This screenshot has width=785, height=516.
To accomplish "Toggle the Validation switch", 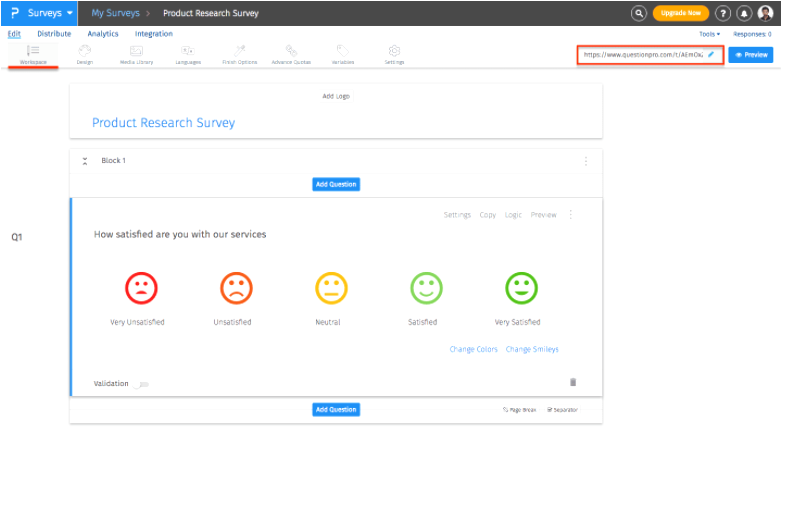I will pyautogui.click(x=143, y=384).
